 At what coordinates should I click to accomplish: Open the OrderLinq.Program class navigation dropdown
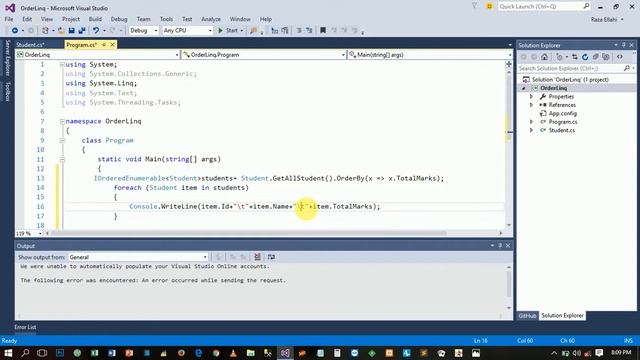click(264, 55)
